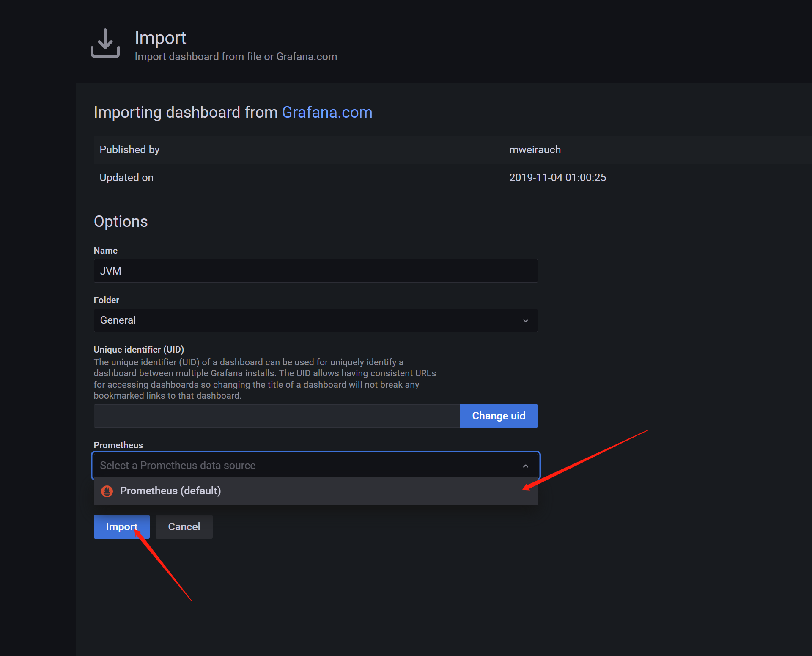The width and height of the screenshot is (812, 656).
Task: Click the Unique identifier (UID) label
Action: coord(139,350)
